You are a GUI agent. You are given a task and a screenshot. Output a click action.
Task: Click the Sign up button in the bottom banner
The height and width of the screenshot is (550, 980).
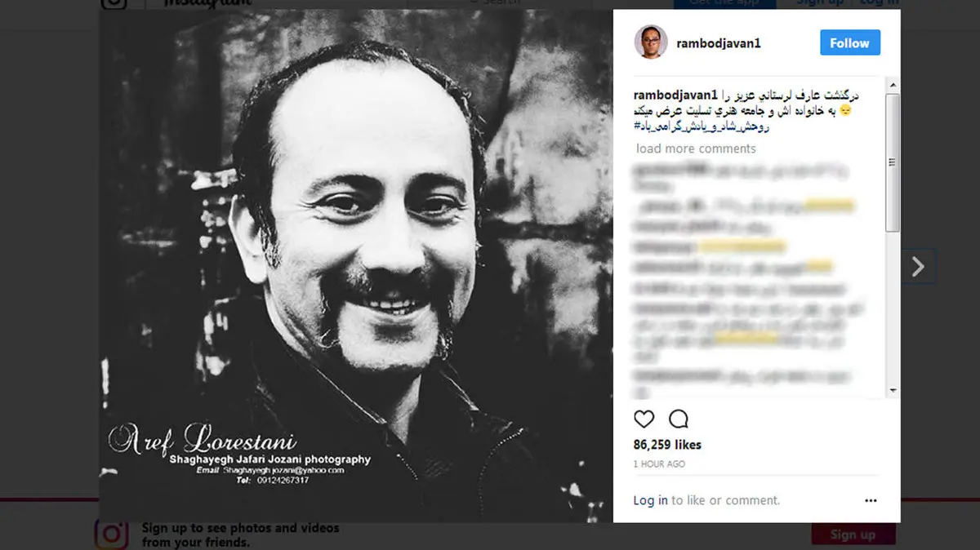853,534
